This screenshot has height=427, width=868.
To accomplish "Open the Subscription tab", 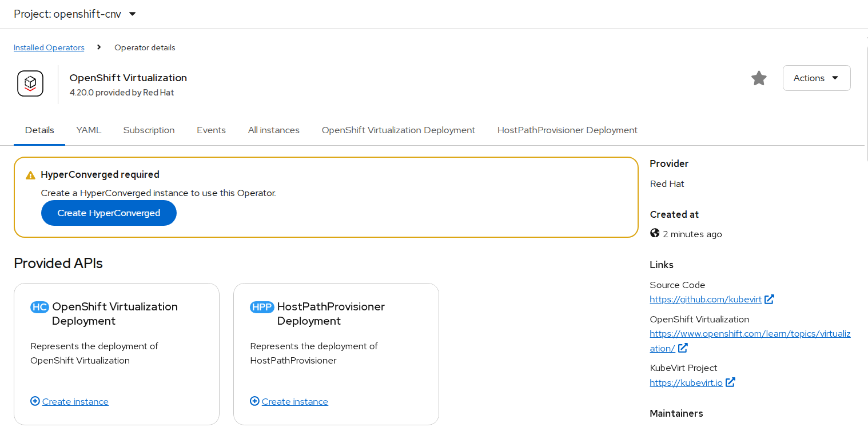I will click(149, 130).
